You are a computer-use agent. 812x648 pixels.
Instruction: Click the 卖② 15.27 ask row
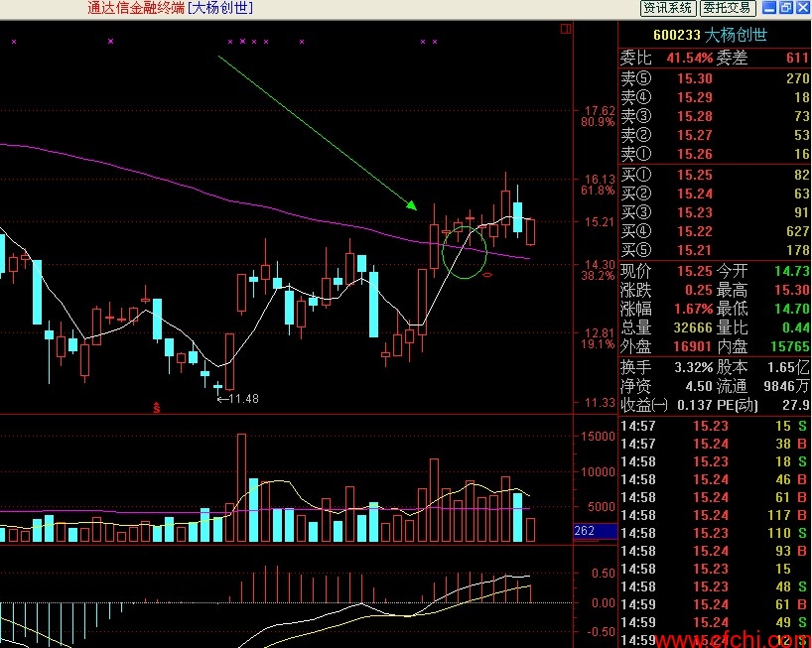tap(715, 135)
